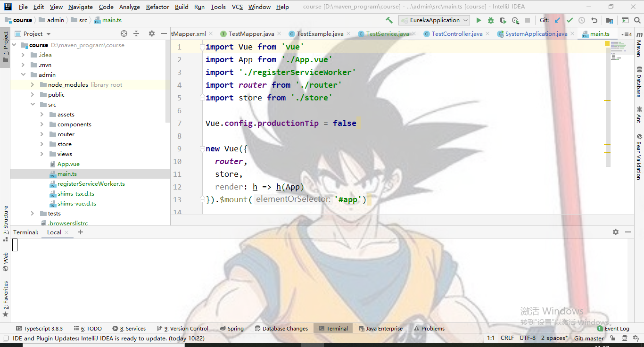This screenshot has height=347, width=644.
Task: Start debugging with the bug icon
Action: 491,20
